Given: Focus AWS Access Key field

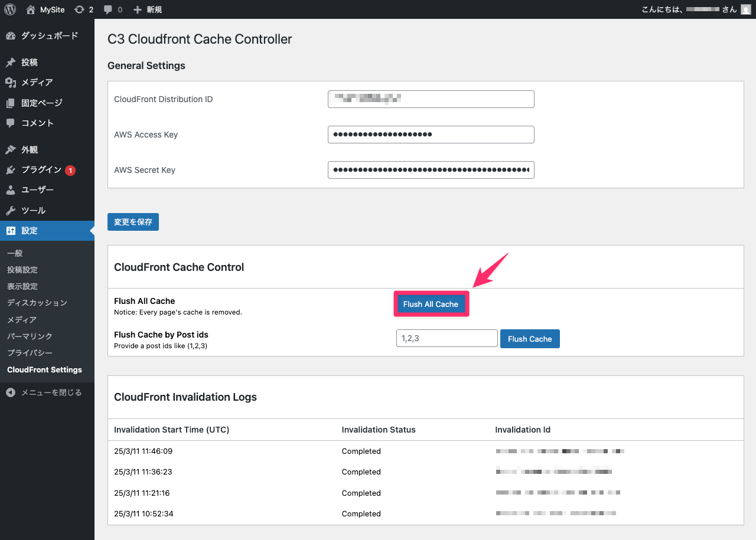Looking at the screenshot, I should (x=431, y=135).
